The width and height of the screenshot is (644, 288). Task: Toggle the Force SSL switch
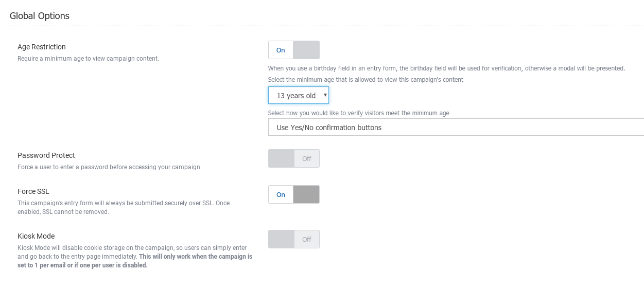pos(293,194)
